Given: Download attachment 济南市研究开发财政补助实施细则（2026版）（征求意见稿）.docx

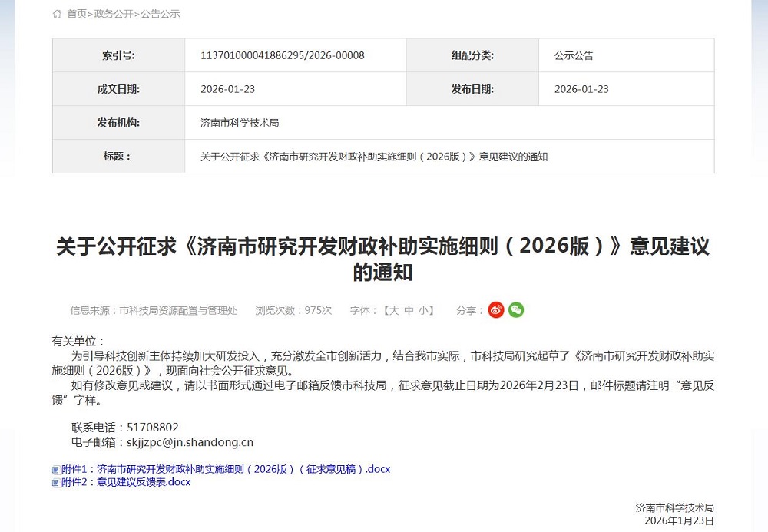Looking at the screenshot, I should point(227,469).
